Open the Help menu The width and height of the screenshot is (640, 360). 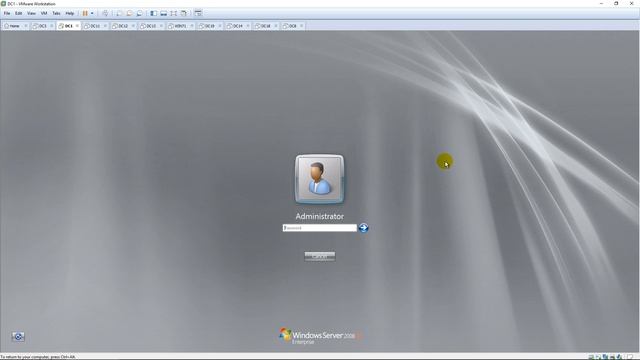click(70, 13)
